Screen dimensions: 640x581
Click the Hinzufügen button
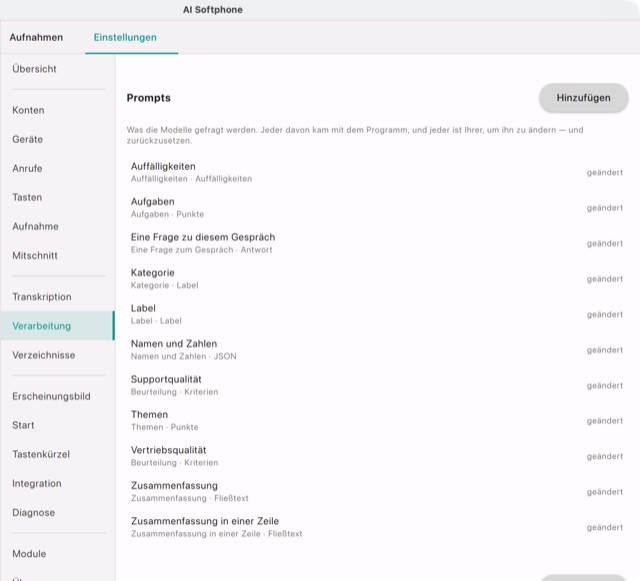(583, 98)
